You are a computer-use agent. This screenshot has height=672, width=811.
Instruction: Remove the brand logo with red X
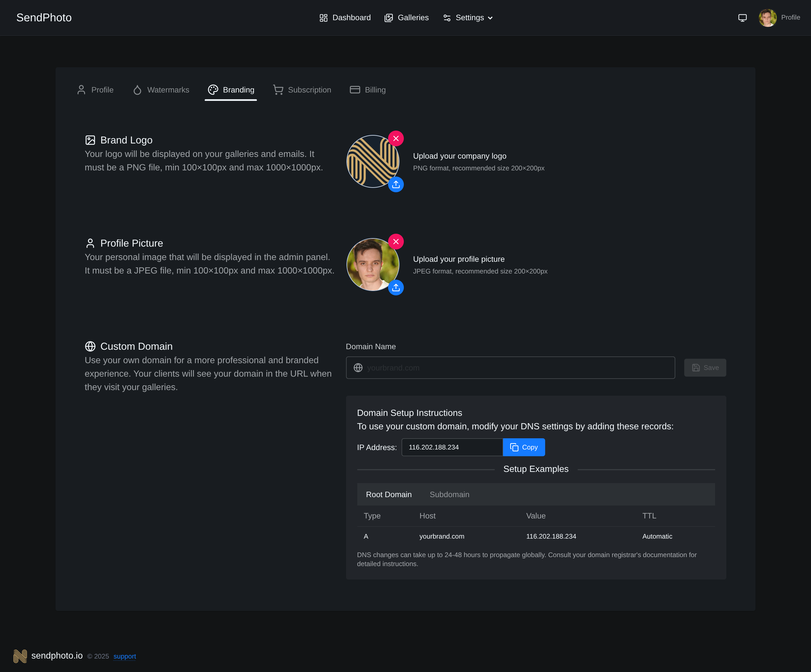(396, 138)
